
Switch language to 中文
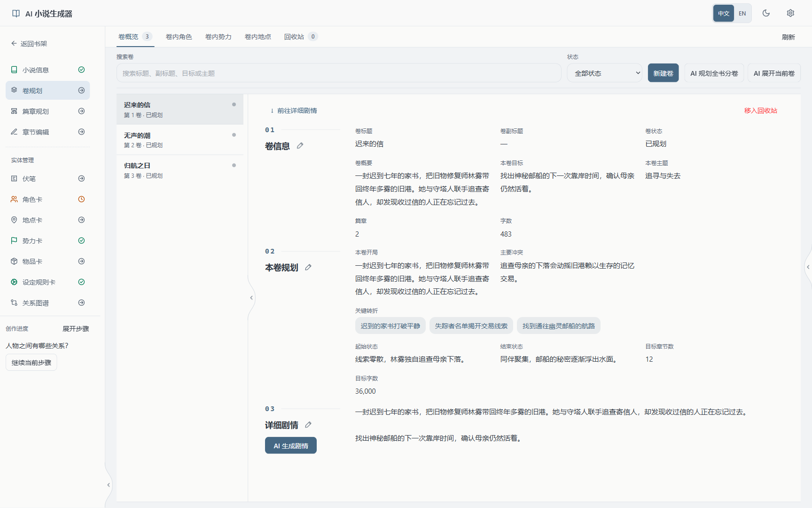(x=724, y=13)
